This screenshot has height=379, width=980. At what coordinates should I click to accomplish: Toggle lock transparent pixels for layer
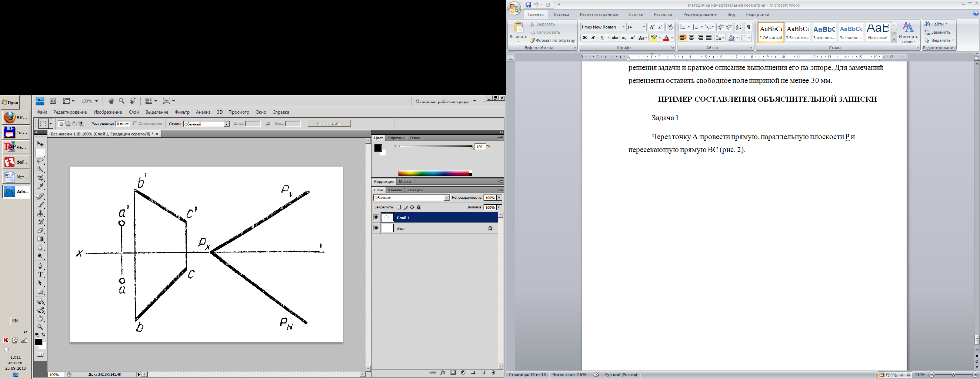click(399, 208)
